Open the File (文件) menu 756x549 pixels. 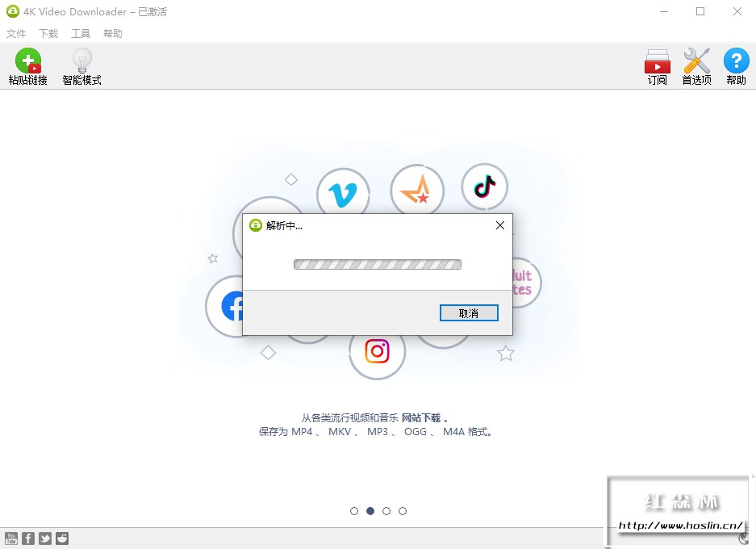(16, 33)
